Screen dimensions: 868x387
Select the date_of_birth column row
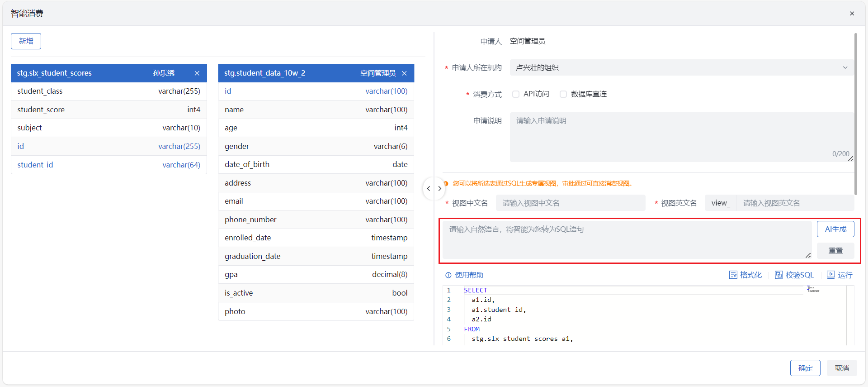coord(316,165)
